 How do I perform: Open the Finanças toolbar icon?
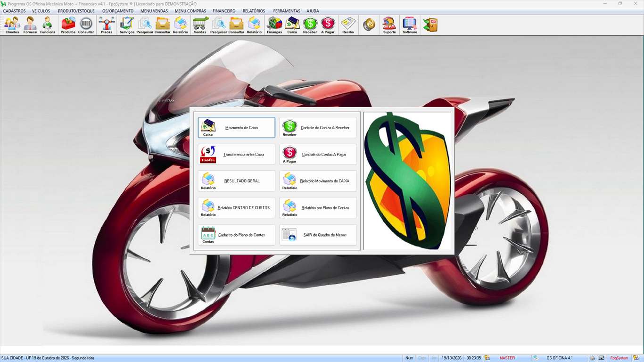[274, 25]
